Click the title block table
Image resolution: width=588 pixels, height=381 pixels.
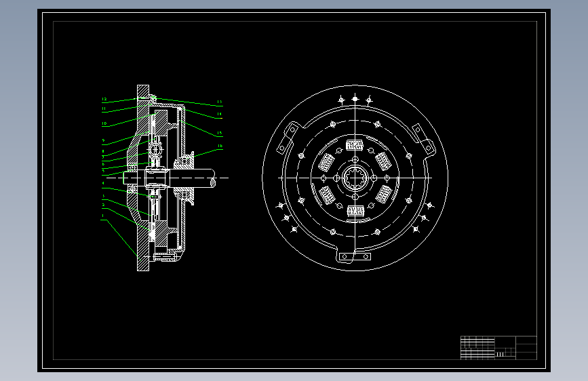(x=498, y=348)
